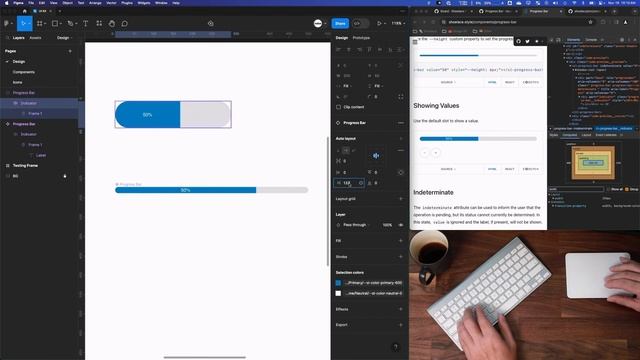Click the Present play button
The height and width of the screenshot is (360, 640).
[x=379, y=23]
